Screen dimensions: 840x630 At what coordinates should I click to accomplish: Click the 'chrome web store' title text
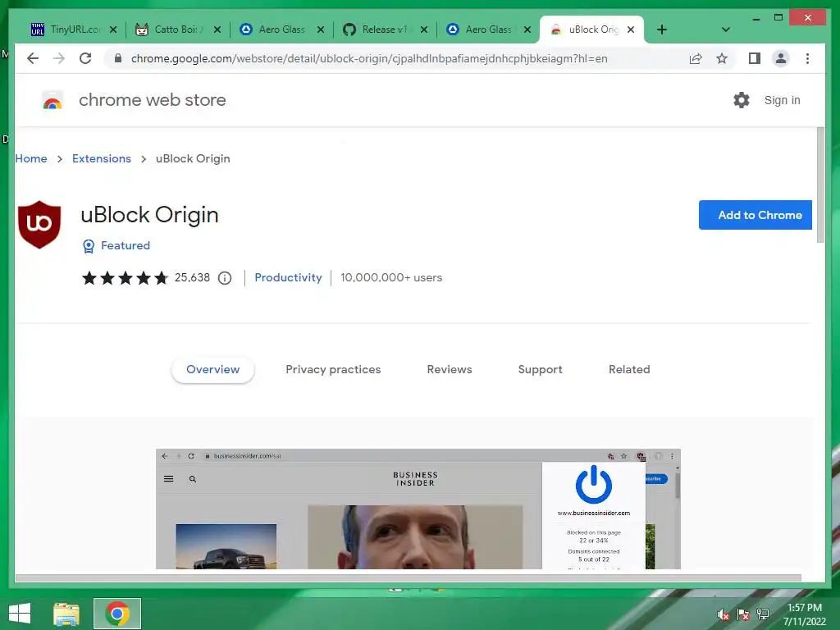tap(152, 100)
